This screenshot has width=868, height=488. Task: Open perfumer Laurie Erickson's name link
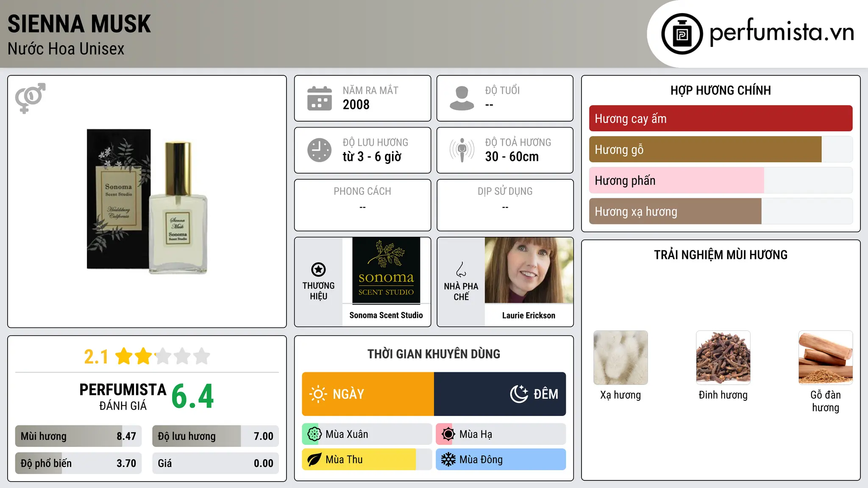pos(529,316)
